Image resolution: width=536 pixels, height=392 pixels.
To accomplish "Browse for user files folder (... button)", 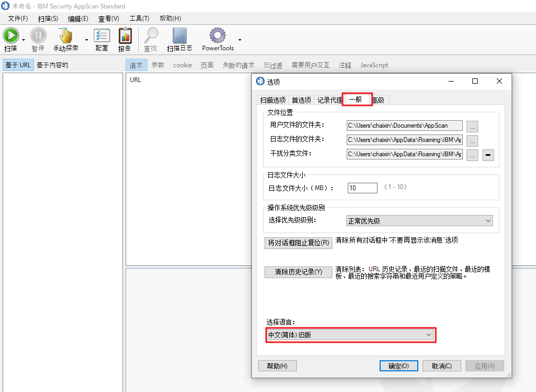I will [472, 127].
